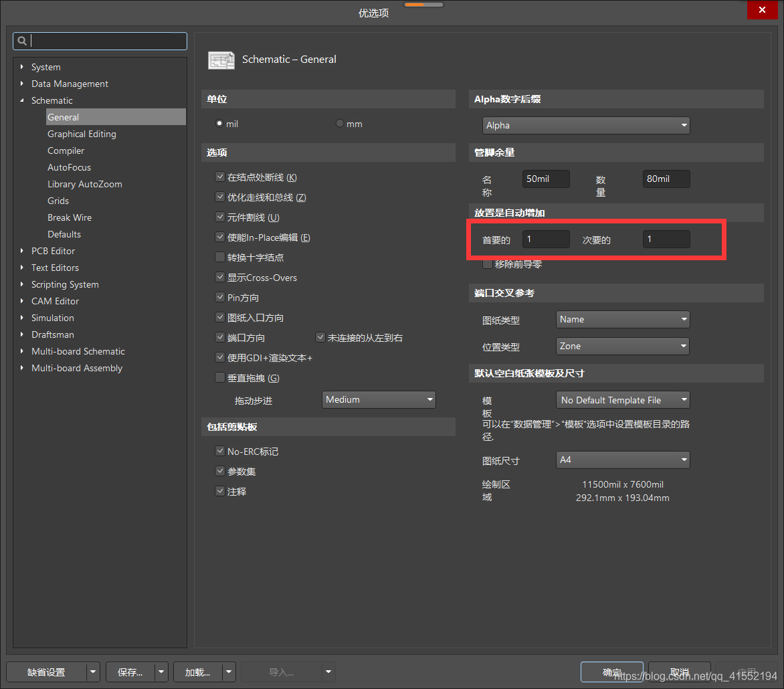Expand the Simulation node
Screen dimensions: 784x689
(21, 318)
